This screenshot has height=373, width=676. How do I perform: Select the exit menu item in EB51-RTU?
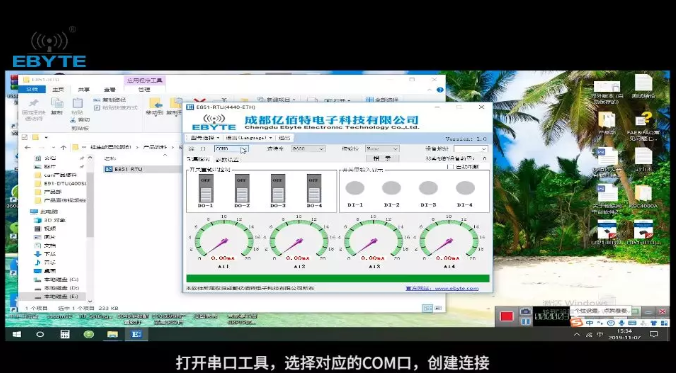click(x=284, y=138)
